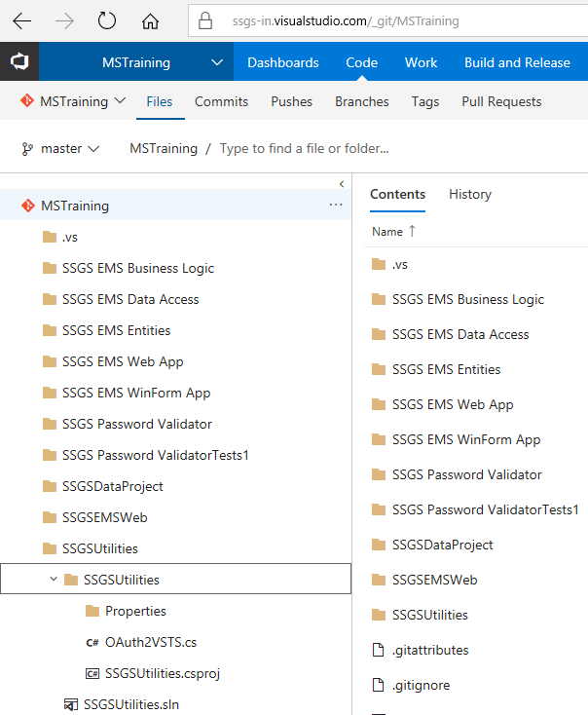The height and width of the screenshot is (715, 588).
Task: Click folder icon of SSGS EMS Web App in tree
Action: 50,361
